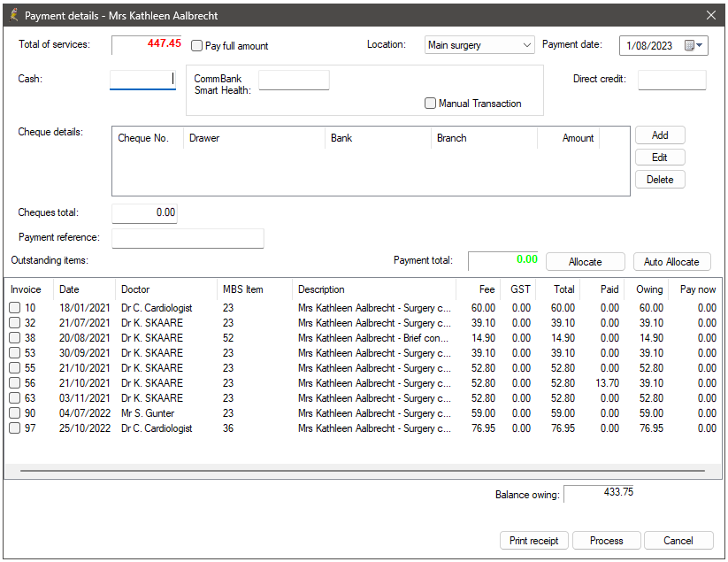Open the Location dropdown showing Main surgery
This screenshot has height=562, width=728.
pyautogui.click(x=479, y=45)
